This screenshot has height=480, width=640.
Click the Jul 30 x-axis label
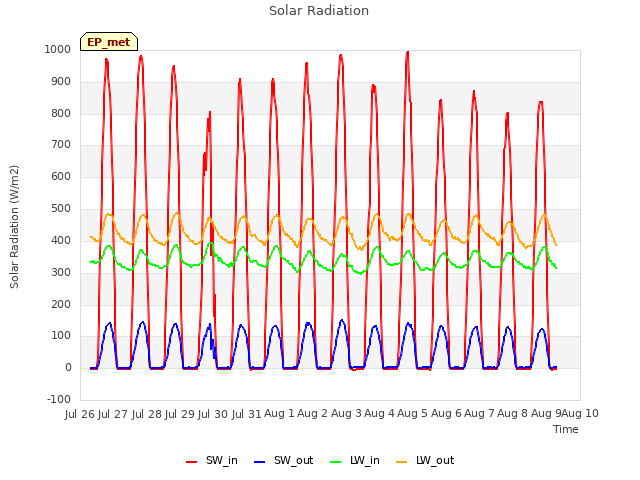pos(213,414)
